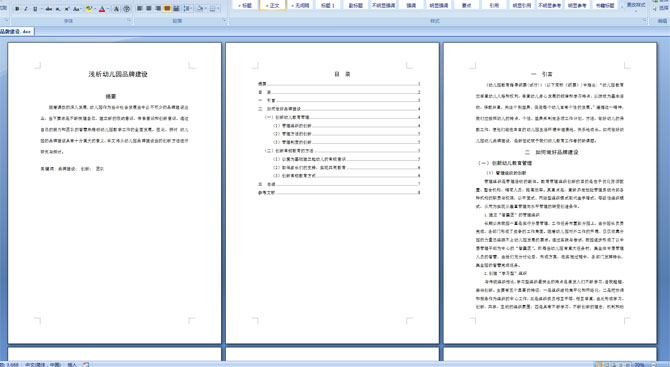Toggle bold formatting in the font group

coord(17,9)
